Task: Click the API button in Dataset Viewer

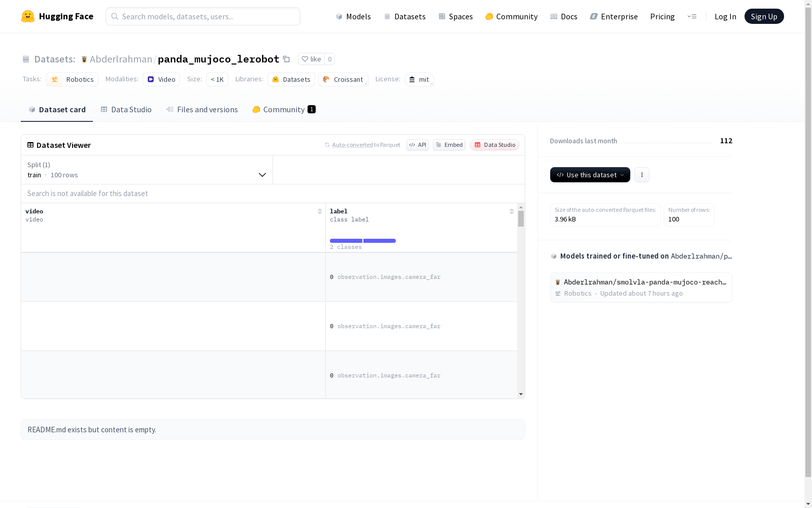Action: pos(418,145)
